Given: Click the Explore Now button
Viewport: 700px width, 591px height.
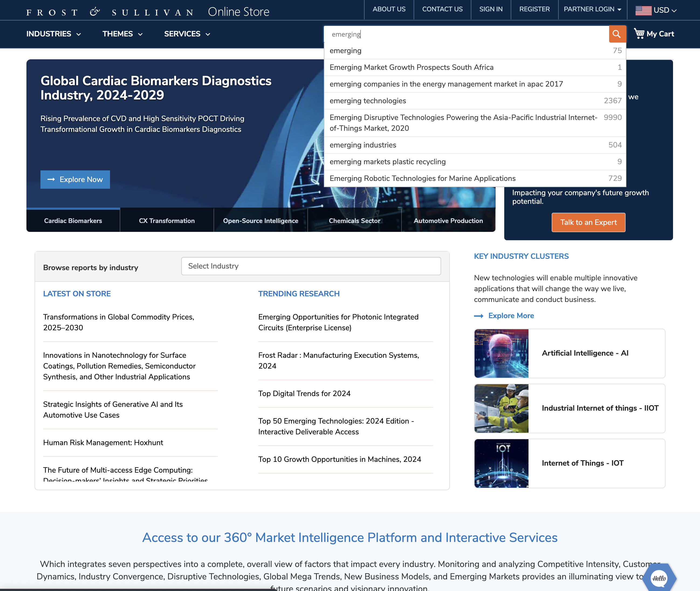Looking at the screenshot, I should coord(75,179).
